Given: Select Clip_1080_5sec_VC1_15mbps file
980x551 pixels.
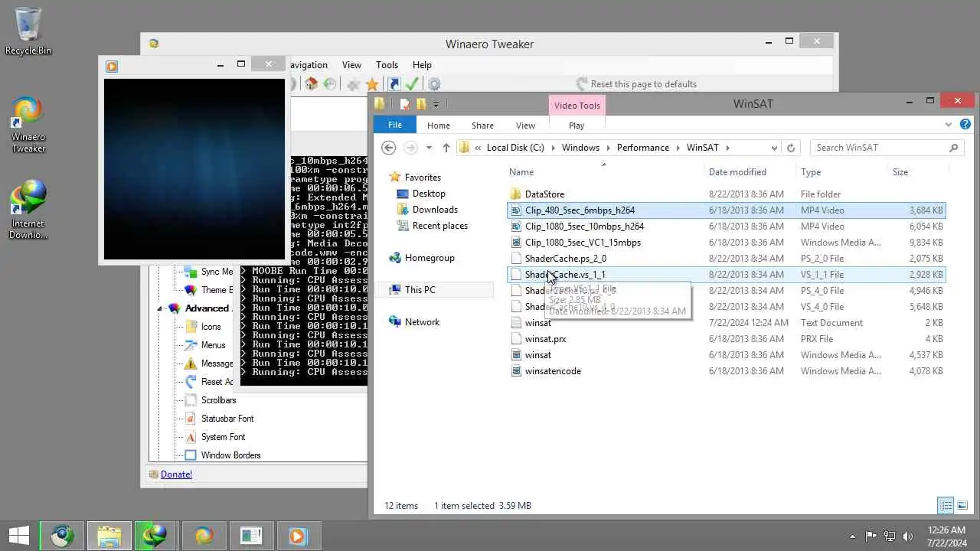Looking at the screenshot, I should coord(583,243).
